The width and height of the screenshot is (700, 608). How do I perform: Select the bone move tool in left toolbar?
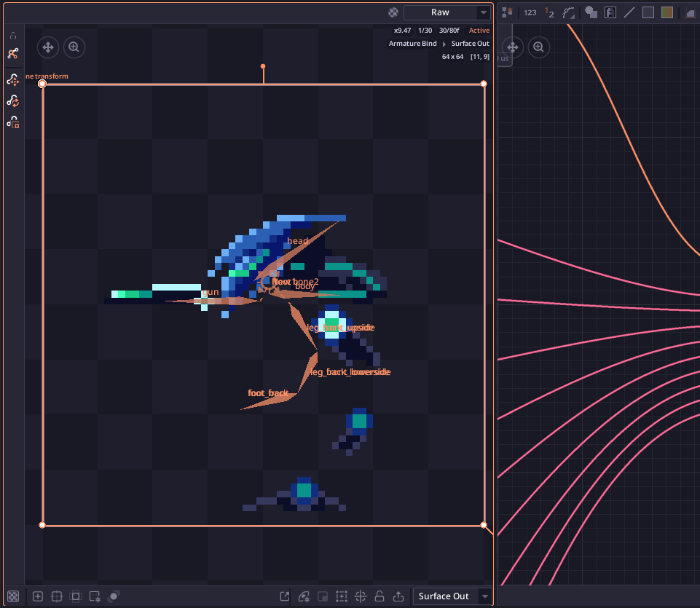13,80
